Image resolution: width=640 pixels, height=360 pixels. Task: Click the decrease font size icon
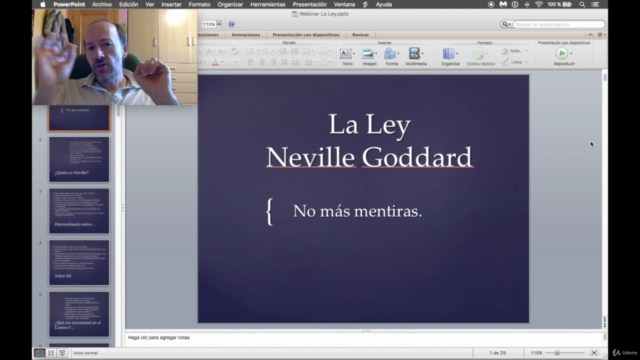coord(221,51)
